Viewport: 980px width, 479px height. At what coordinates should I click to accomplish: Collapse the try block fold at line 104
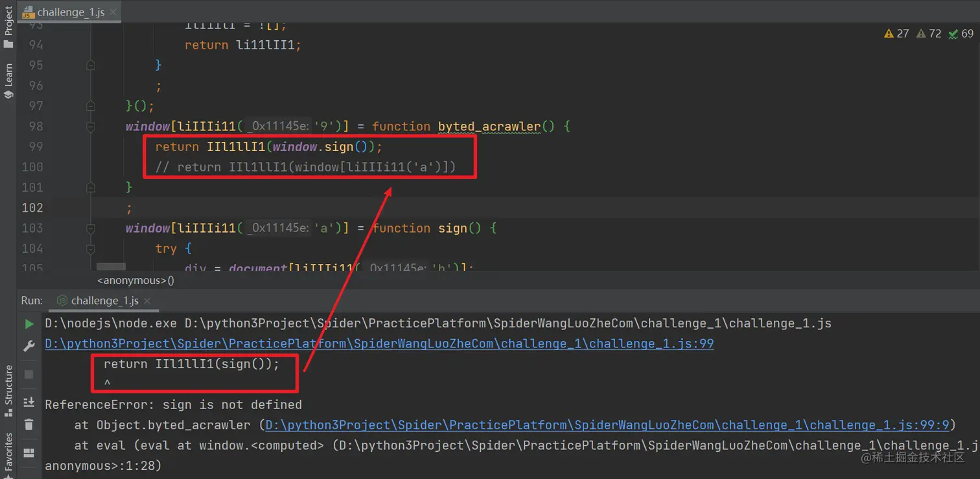click(x=91, y=249)
